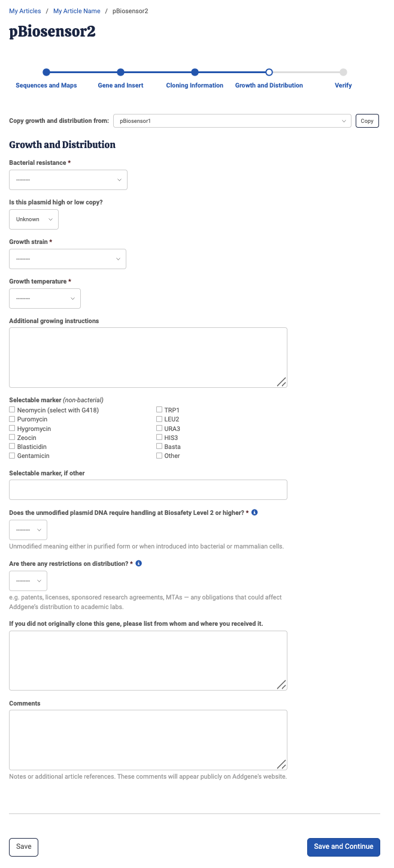Click the unfilled Verify step circle
This screenshot has width=394, height=868.
[x=343, y=72]
